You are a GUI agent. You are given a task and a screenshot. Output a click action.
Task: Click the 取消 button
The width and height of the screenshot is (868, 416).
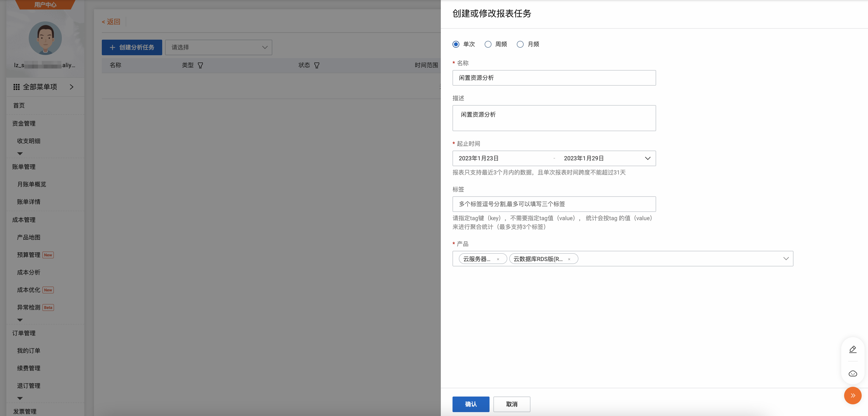[x=511, y=404]
